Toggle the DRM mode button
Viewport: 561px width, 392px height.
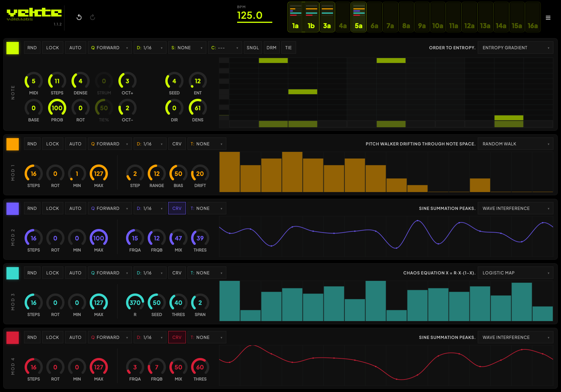[271, 48]
